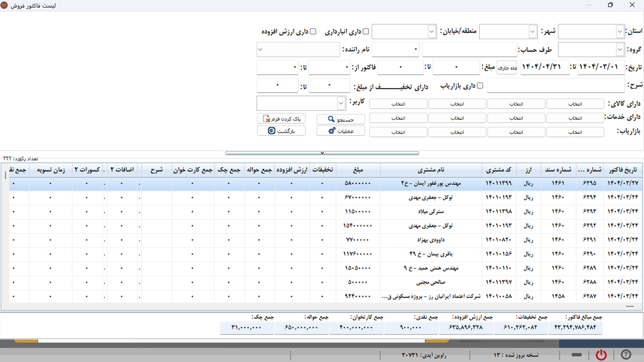Click the app icon in title bar

click(5, 5)
